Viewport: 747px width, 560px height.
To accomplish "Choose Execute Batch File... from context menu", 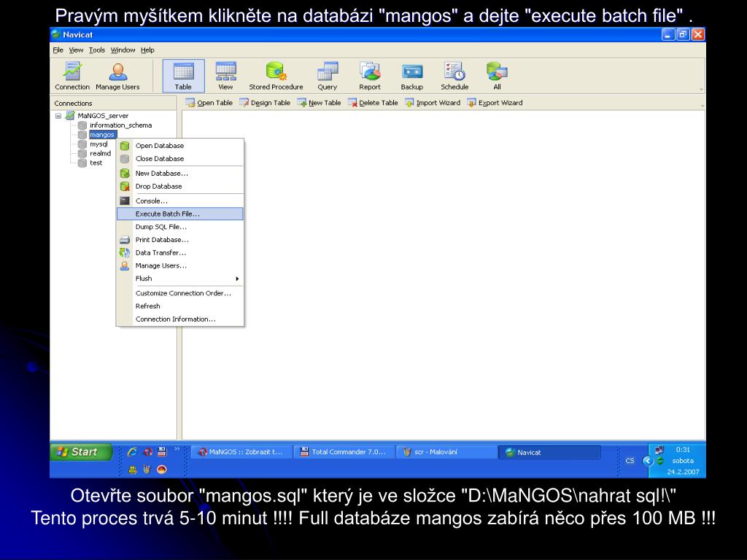I will click(180, 214).
